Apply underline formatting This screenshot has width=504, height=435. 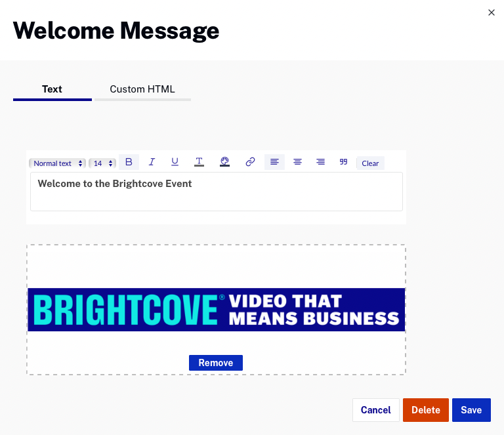click(x=175, y=162)
